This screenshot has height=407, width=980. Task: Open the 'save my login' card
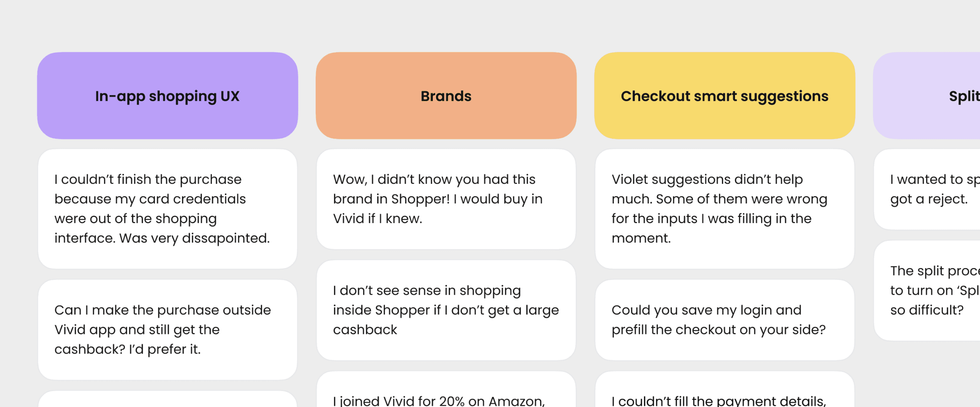(725, 320)
